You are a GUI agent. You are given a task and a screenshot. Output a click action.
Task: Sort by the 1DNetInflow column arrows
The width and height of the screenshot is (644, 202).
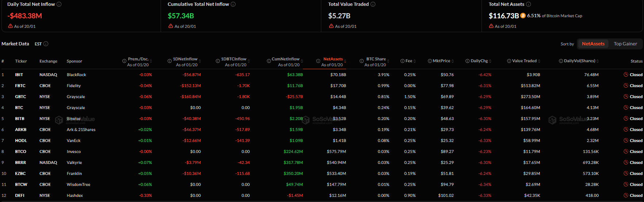199,61
